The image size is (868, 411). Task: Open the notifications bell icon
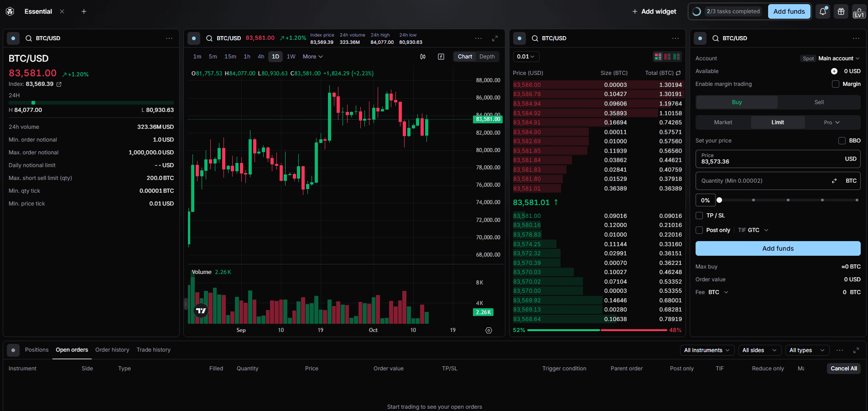[x=823, y=11]
